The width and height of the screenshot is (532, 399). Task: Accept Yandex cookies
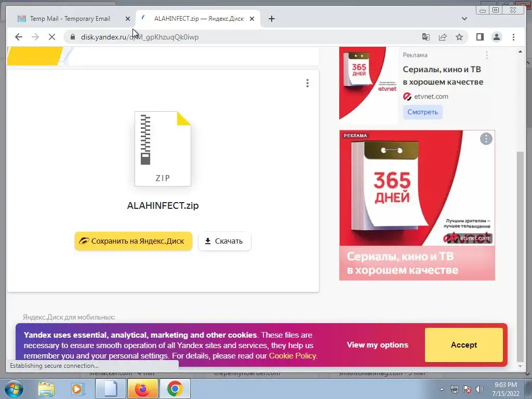tap(464, 345)
